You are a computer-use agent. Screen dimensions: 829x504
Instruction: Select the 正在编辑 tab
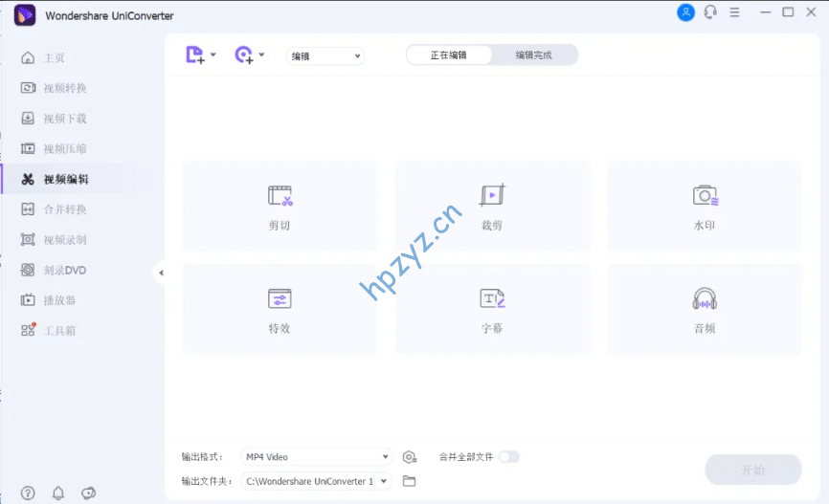tap(448, 55)
